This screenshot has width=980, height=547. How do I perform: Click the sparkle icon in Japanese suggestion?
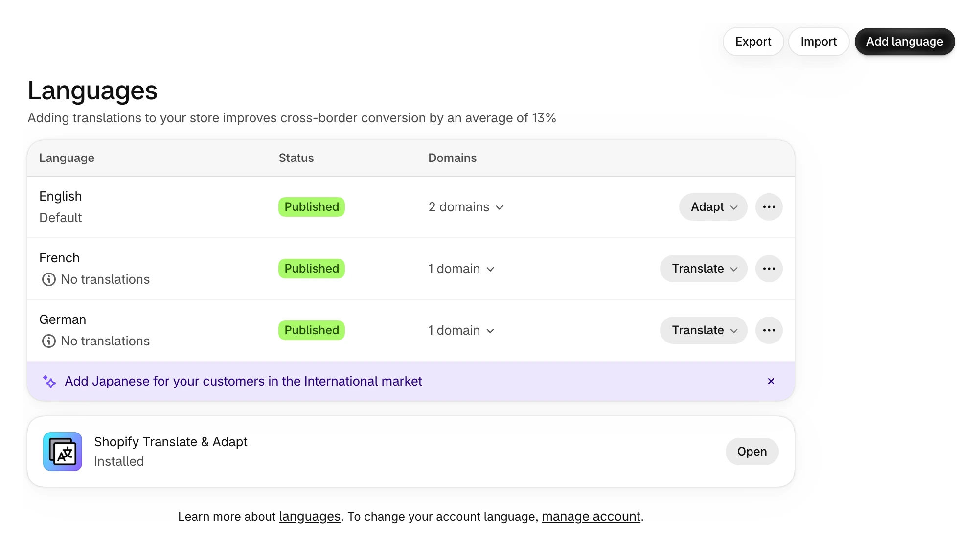pyautogui.click(x=49, y=382)
